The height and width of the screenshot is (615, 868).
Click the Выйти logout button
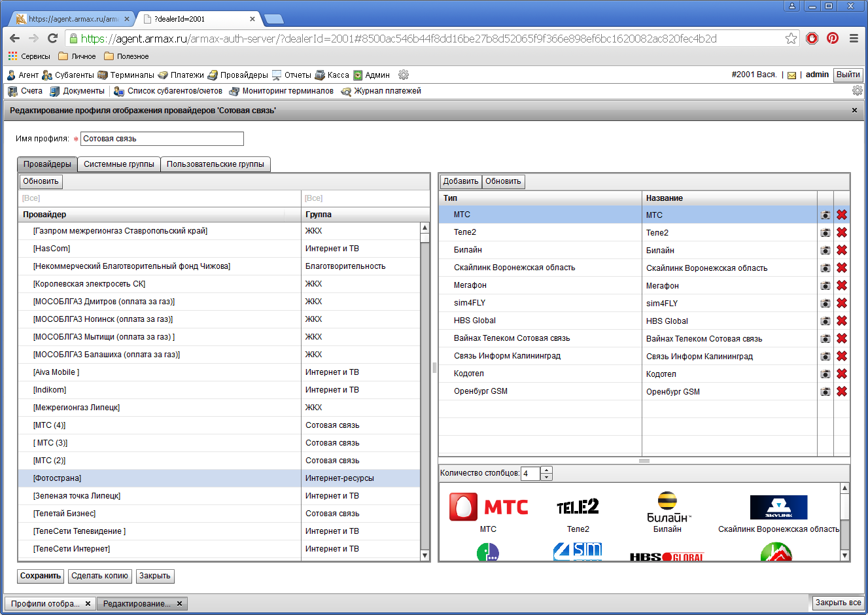click(848, 75)
